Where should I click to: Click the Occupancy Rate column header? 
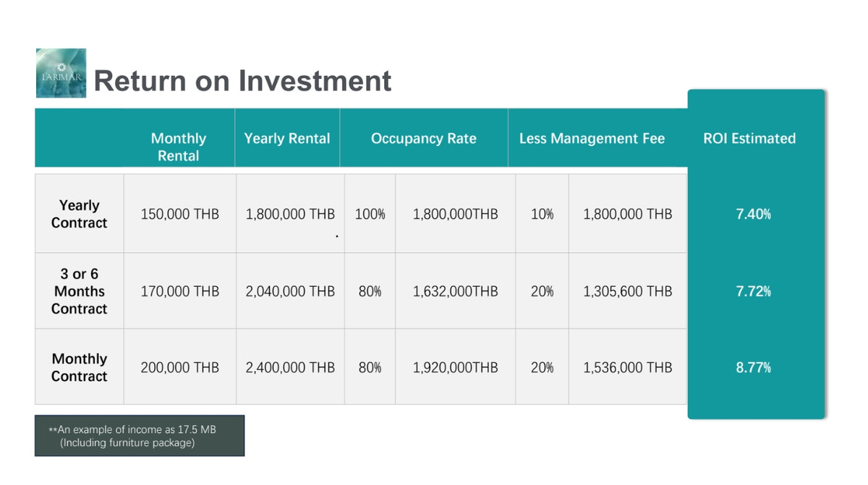[x=424, y=138]
